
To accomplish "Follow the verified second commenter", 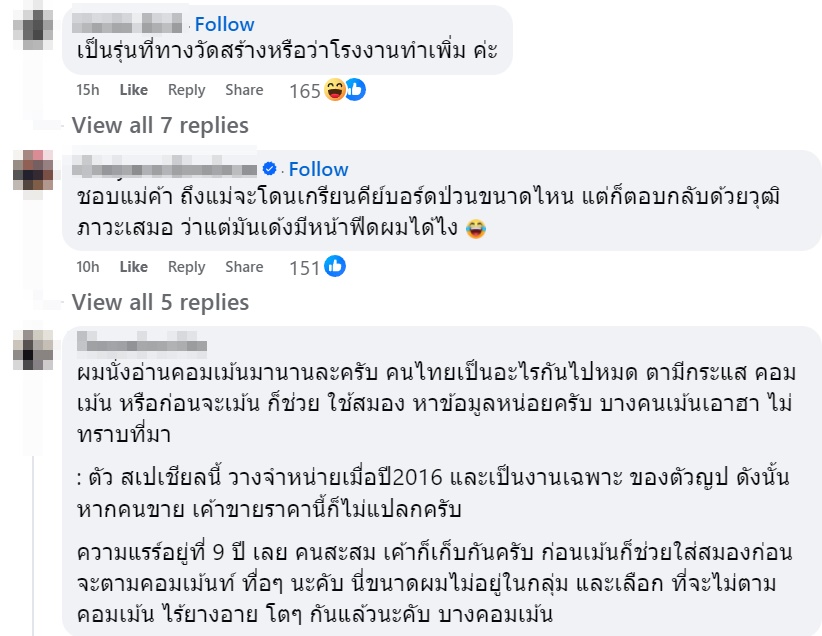I will coord(318,169).
